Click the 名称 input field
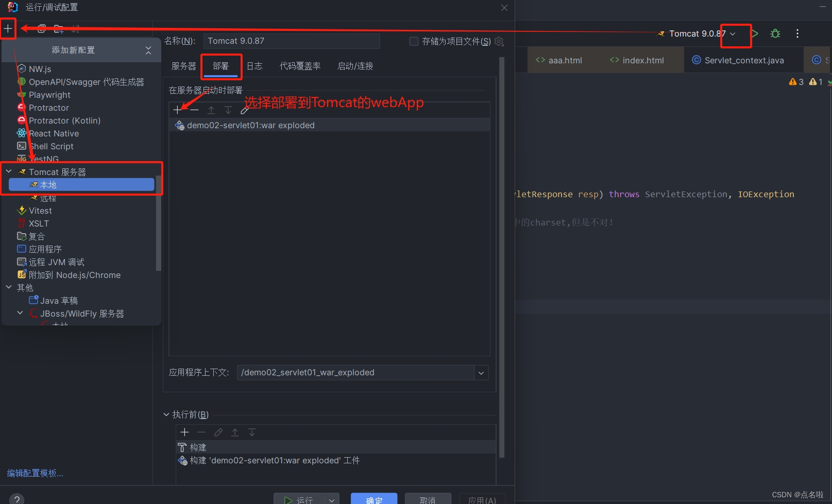This screenshot has height=504, width=832. pyautogui.click(x=292, y=41)
